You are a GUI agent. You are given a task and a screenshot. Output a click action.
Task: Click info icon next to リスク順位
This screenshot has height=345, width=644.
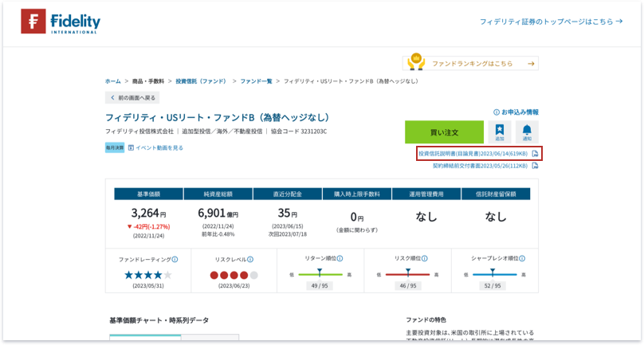(x=424, y=258)
